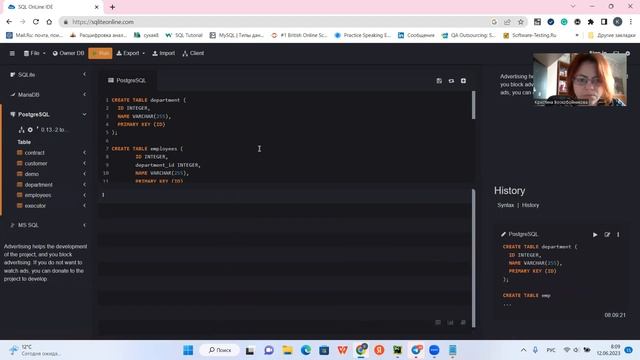Open the browser extensions puzzle icon
Viewport: 640px width, 360px height.
coord(591,22)
